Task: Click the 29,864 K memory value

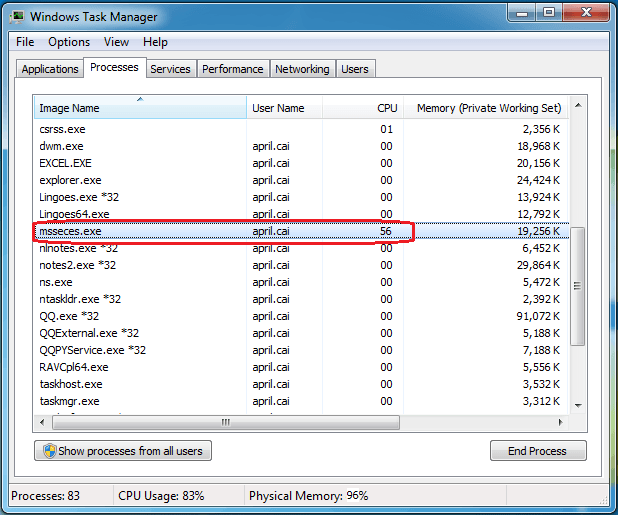Action: 538,265
